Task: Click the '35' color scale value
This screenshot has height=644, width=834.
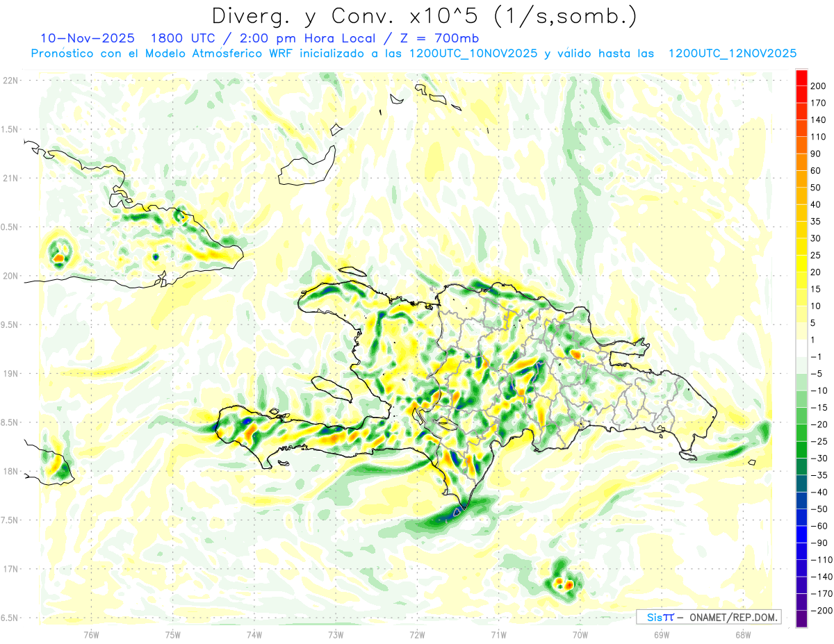Action: [816, 222]
